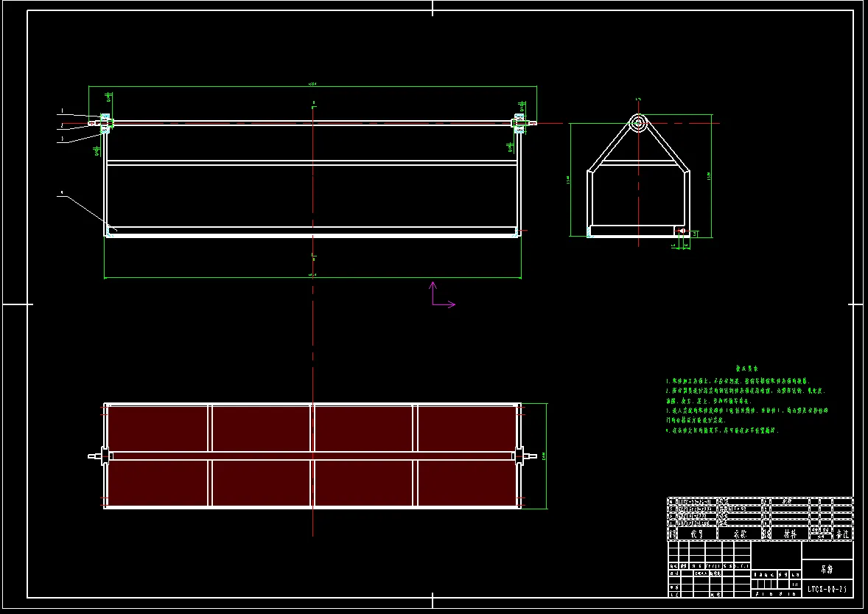The width and height of the screenshot is (868, 614).
Task: Select the length dimension text below front view
Action: click(311, 274)
